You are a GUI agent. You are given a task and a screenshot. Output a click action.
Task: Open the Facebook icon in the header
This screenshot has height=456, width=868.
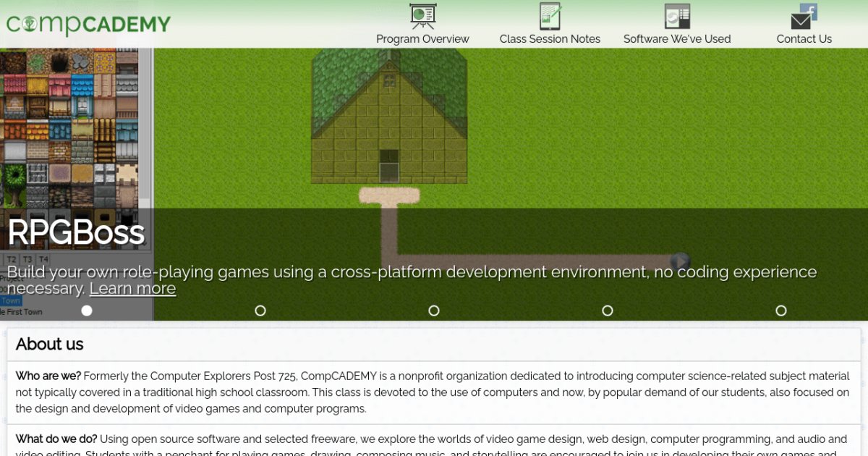[809, 10]
